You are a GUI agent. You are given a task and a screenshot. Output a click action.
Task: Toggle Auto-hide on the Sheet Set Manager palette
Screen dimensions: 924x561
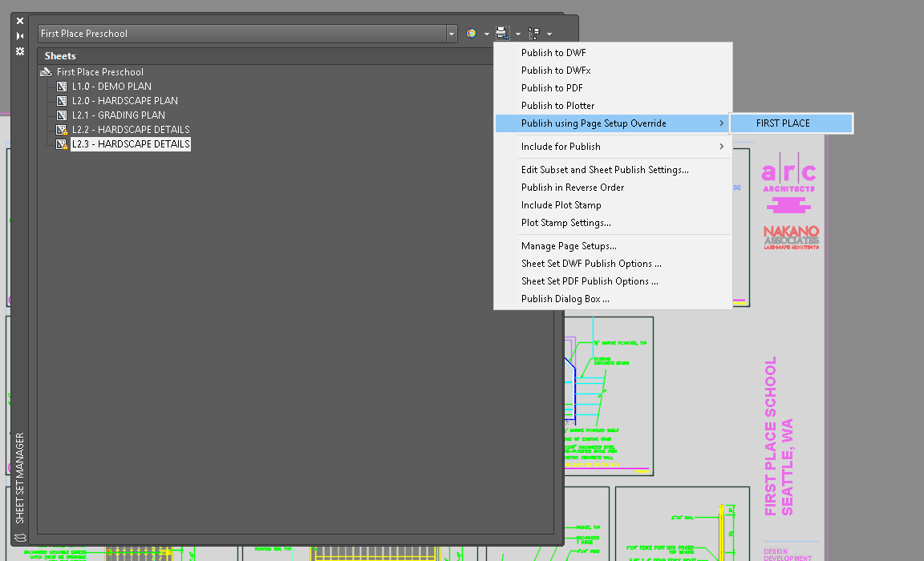[x=20, y=35]
